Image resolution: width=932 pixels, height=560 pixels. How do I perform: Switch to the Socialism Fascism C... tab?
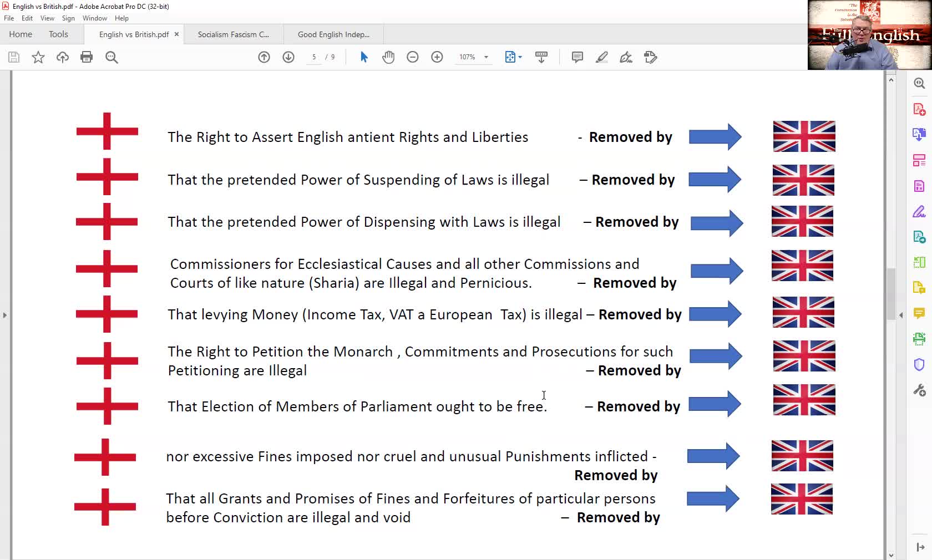[234, 34]
